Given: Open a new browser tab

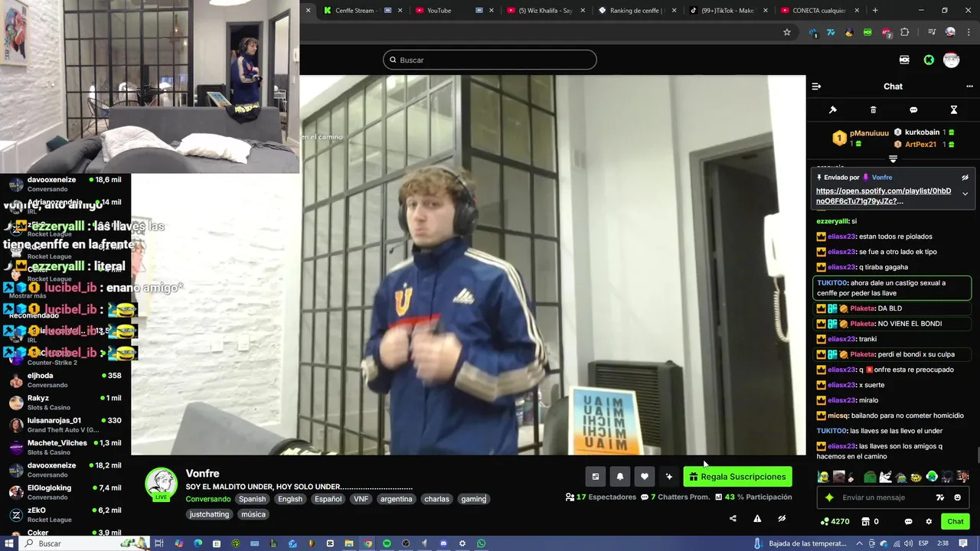Looking at the screenshot, I should (875, 11).
